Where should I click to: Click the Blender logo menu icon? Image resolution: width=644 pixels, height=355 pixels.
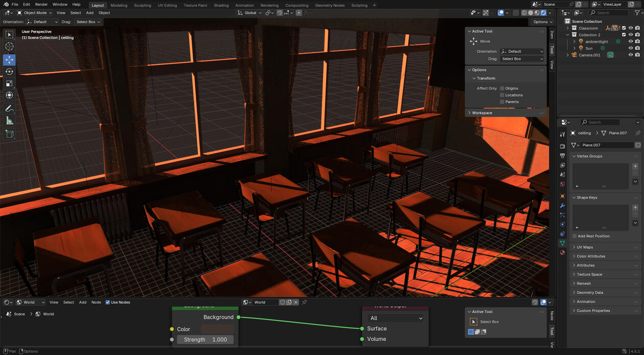(6, 5)
